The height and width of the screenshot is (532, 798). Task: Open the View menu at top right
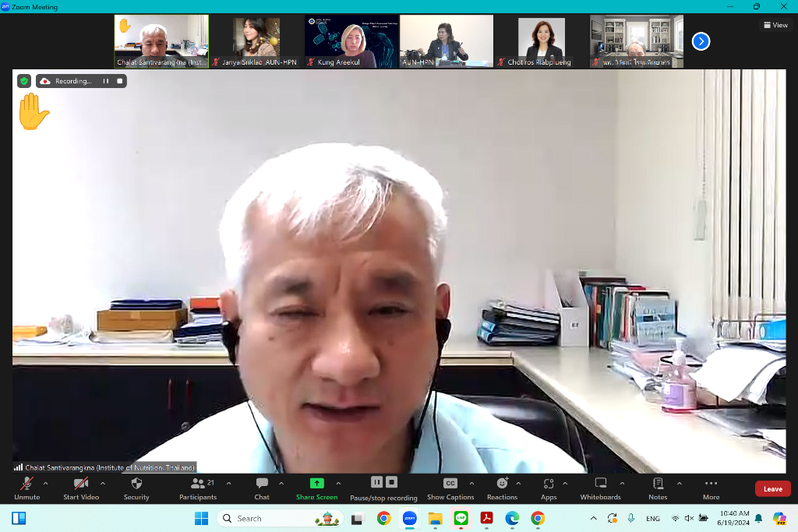tap(775, 25)
